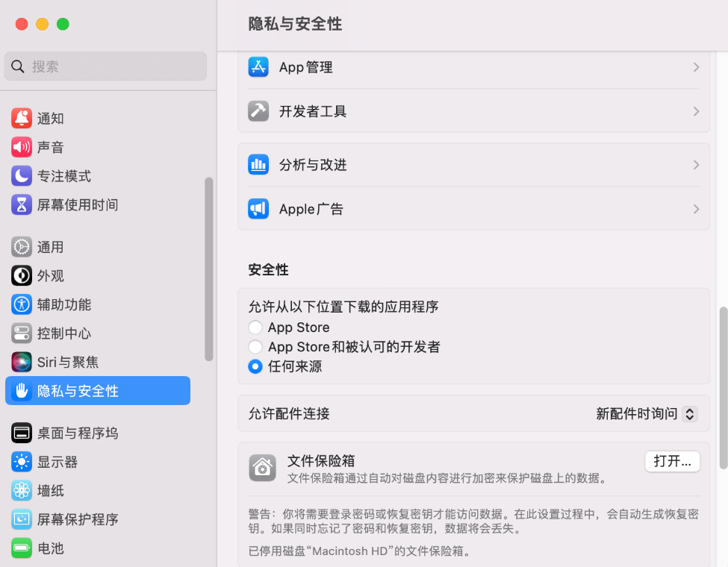Click the Apple广告 megaphone icon

[x=258, y=209]
